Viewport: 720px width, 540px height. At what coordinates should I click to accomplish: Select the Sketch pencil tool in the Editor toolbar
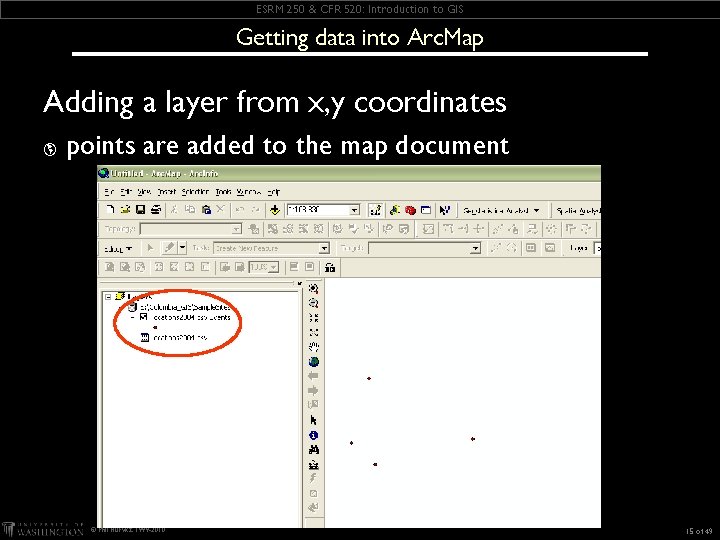point(169,248)
